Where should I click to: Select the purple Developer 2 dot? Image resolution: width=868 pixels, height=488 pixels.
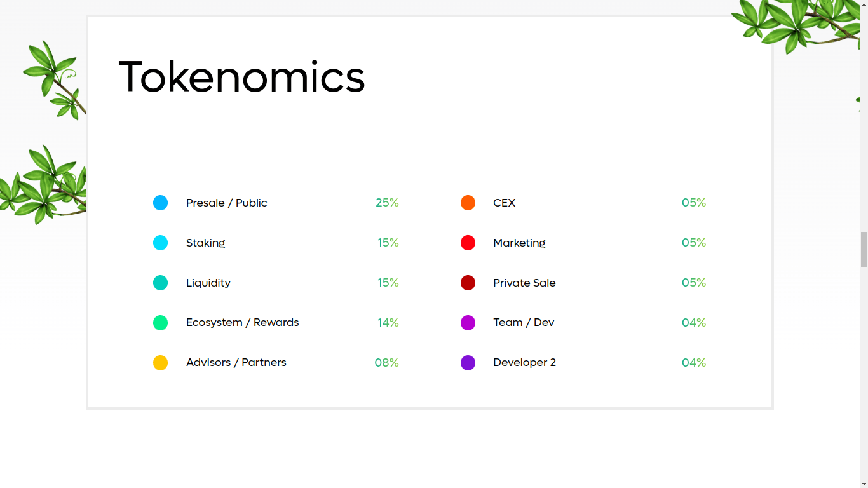tap(468, 363)
